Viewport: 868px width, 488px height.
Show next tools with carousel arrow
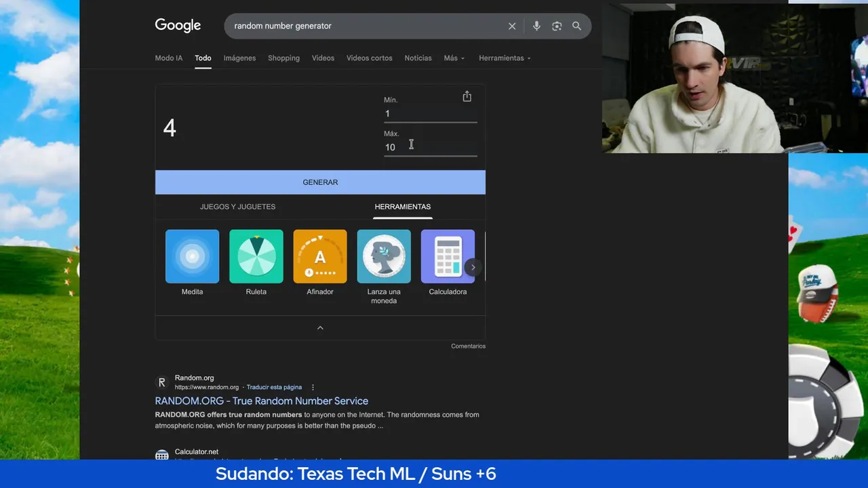pyautogui.click(x=473, y=267)
